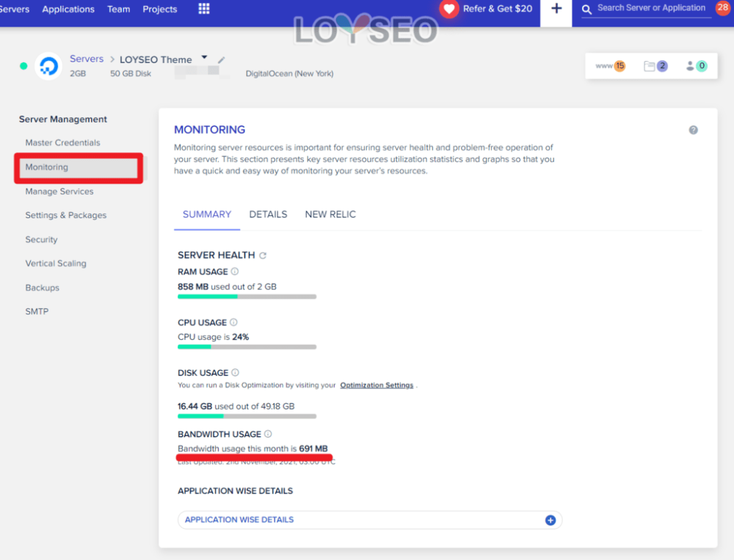Open the team members count icon
Viewport: 734px width, 560px height.
coord(697,66)
